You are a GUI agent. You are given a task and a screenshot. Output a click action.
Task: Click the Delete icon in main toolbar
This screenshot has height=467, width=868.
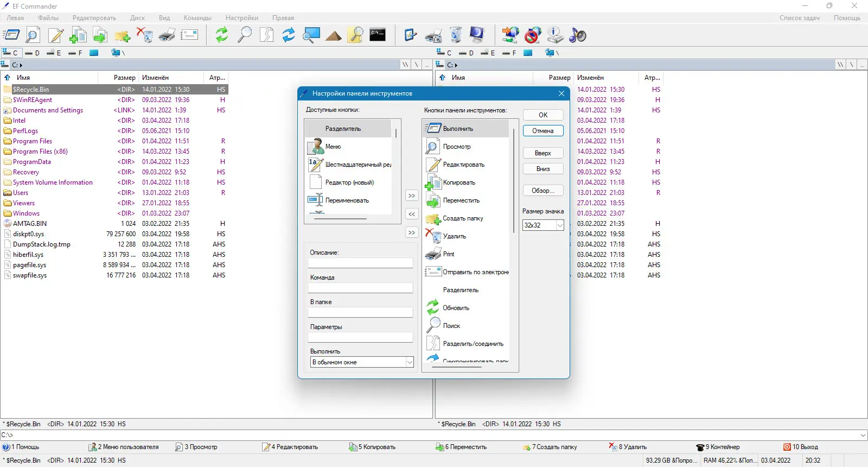coord(144,35)
